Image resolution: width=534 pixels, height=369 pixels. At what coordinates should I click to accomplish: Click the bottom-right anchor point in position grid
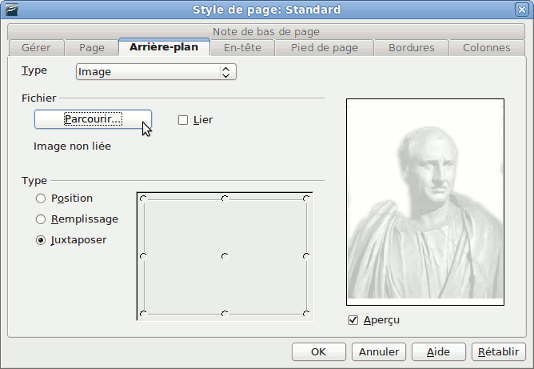(306, 313)
